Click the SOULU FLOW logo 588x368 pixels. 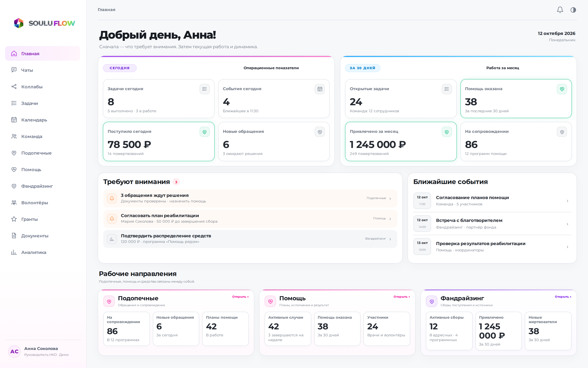tap(44, 23)
